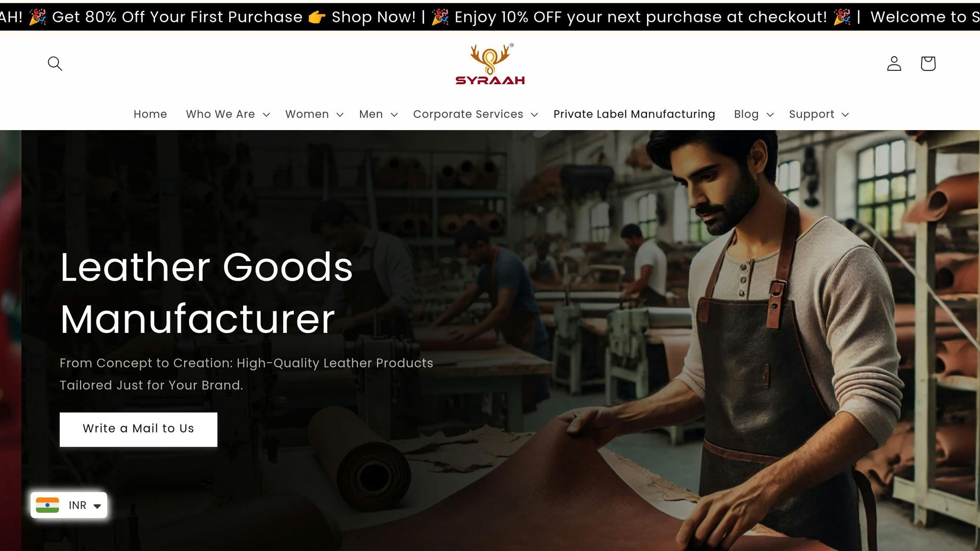980x551 pixels.
Task: Open the shopping cart icon
Action: (928, 63)
